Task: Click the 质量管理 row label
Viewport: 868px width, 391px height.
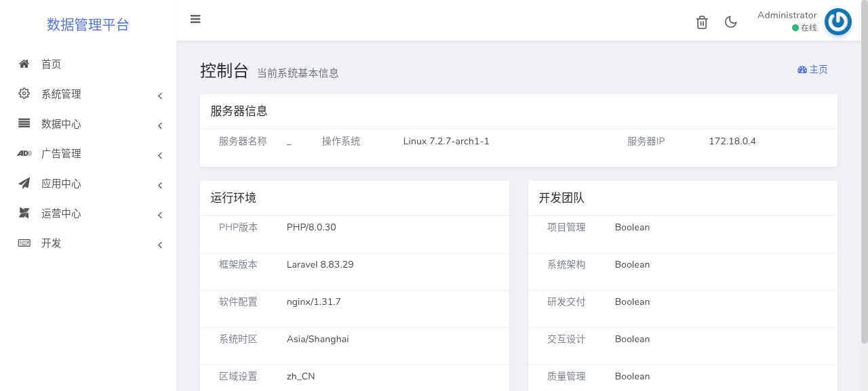Action: (566, 377)
